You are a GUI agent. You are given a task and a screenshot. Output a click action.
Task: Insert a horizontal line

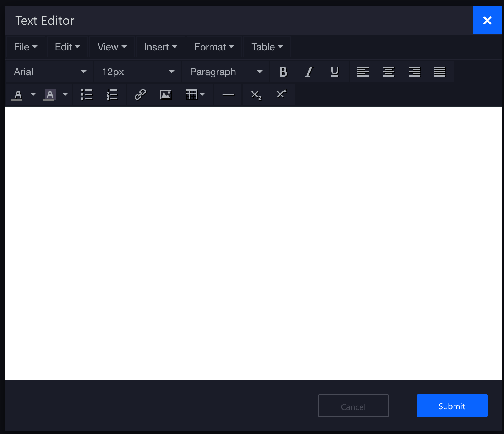coord(228,95)
